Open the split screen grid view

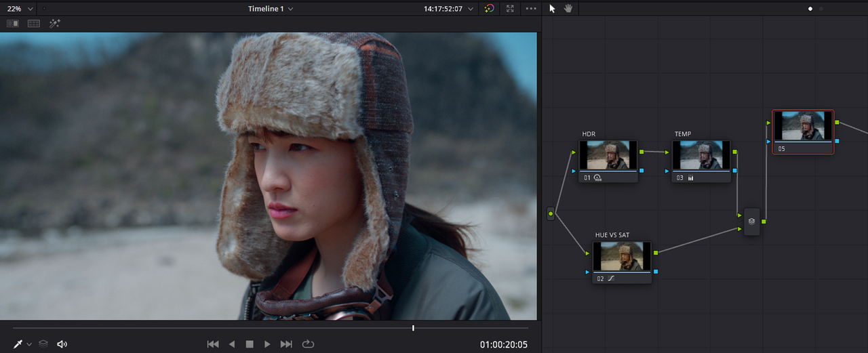[34, 23]
